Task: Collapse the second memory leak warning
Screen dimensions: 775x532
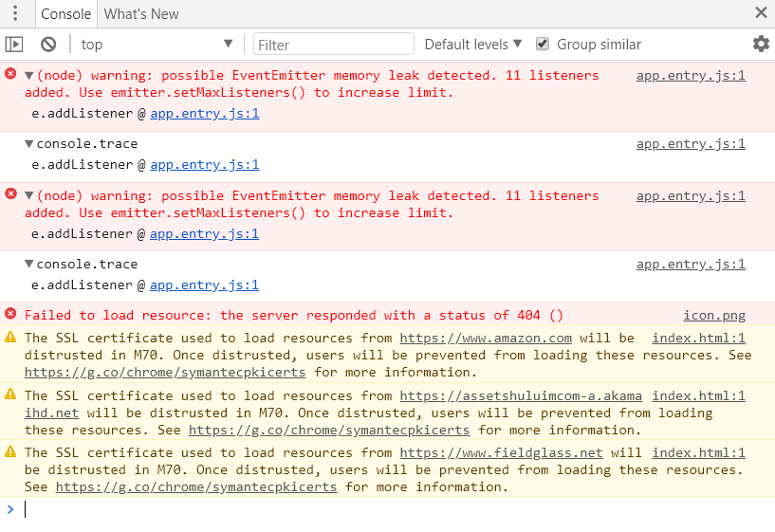Action: pyautogui.click(x=29, y=195)
